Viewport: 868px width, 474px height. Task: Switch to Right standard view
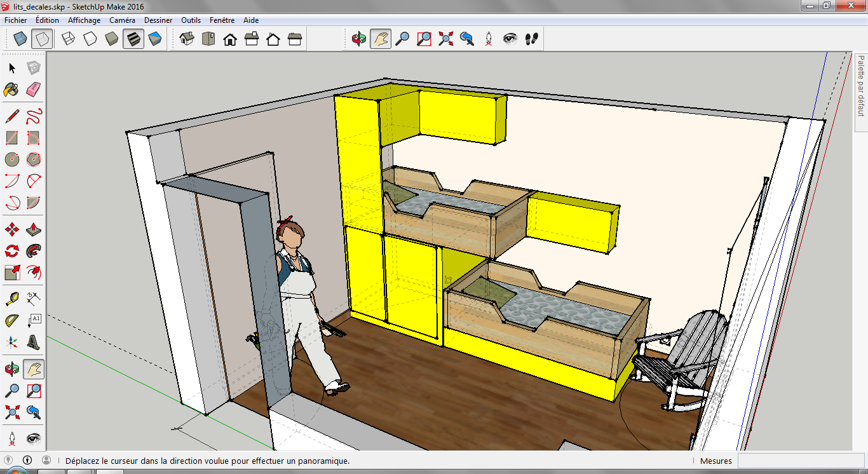tap(252, 39)
